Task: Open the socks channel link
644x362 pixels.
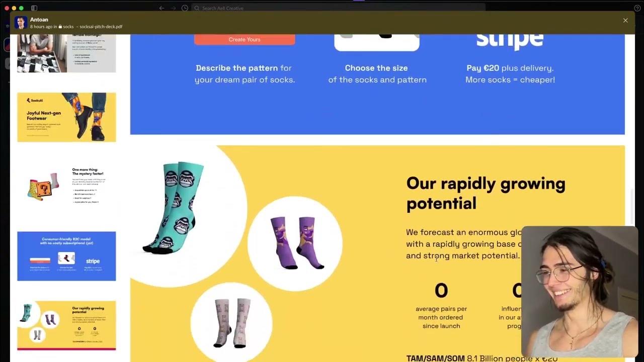Action: [68, 27]
